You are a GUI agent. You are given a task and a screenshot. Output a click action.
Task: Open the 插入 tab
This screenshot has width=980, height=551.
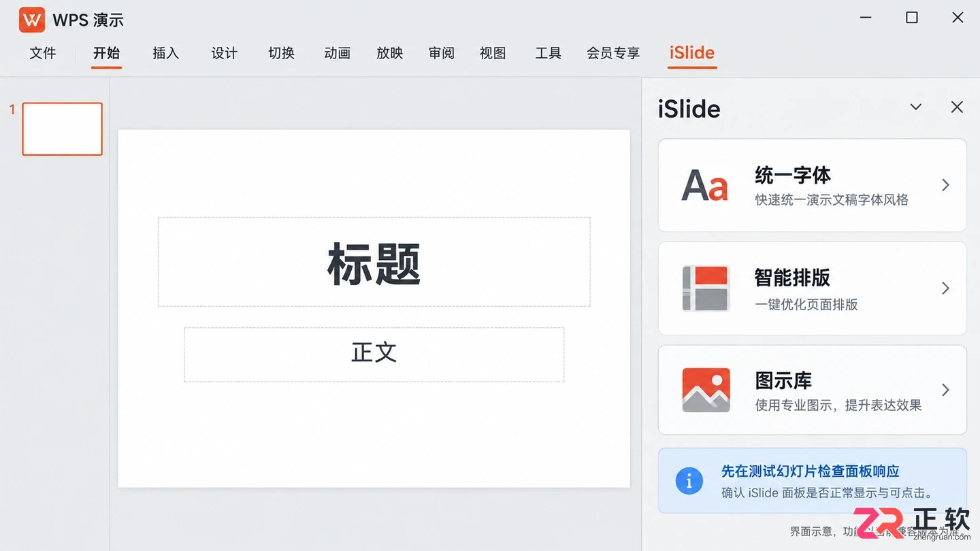click(x=165, y=53)
